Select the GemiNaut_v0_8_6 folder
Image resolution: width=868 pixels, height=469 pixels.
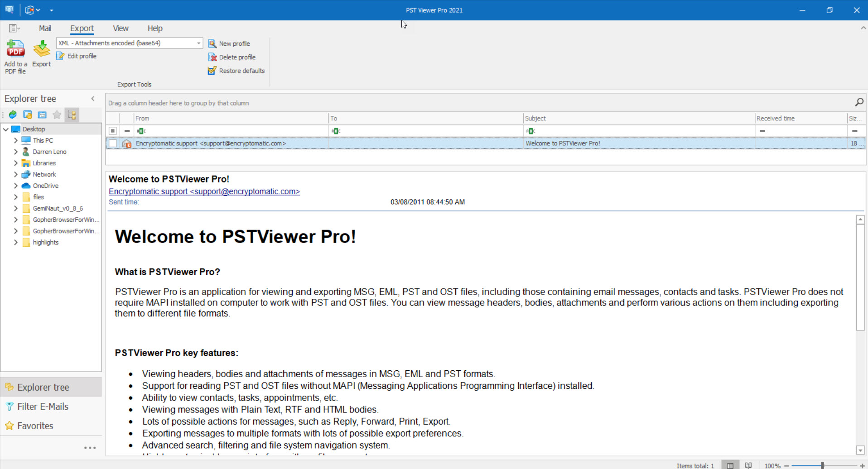(x=58, y=208)
